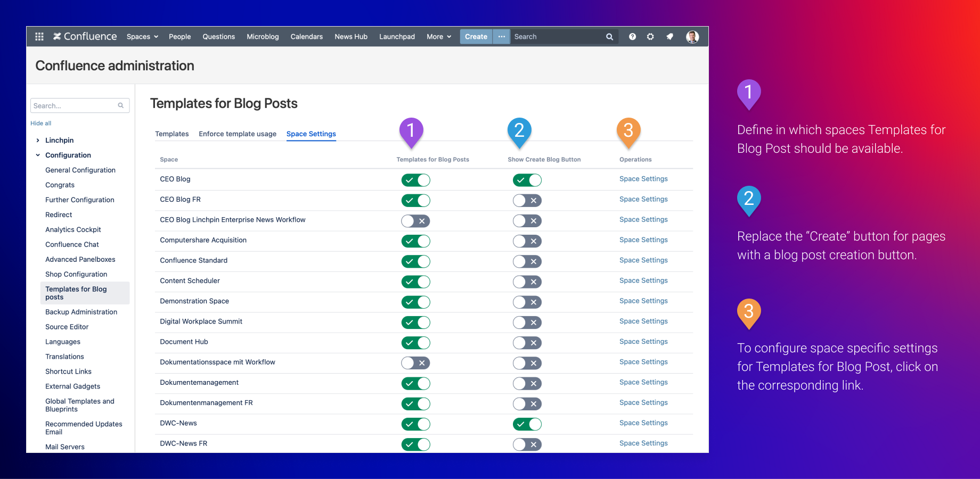Image resolution: width=980 pixels, height=479 pixels.
Task: Open the administration gear icon
Action: (x=650, y=37)
